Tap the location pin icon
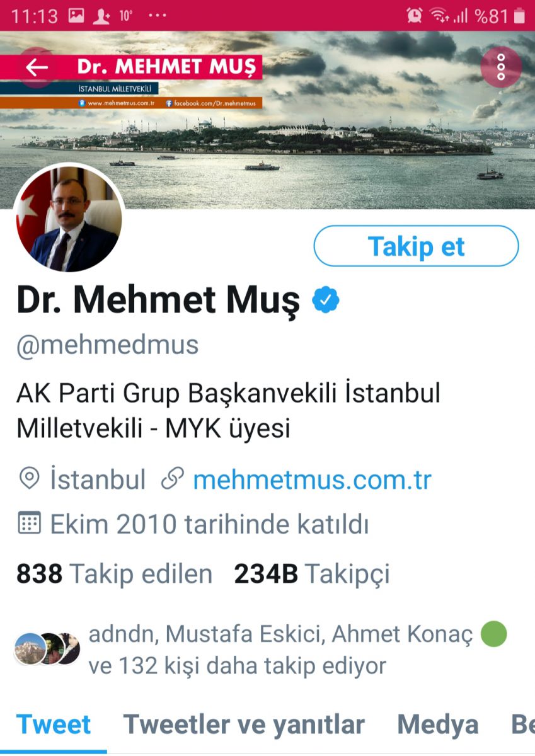 click(29, 479)
